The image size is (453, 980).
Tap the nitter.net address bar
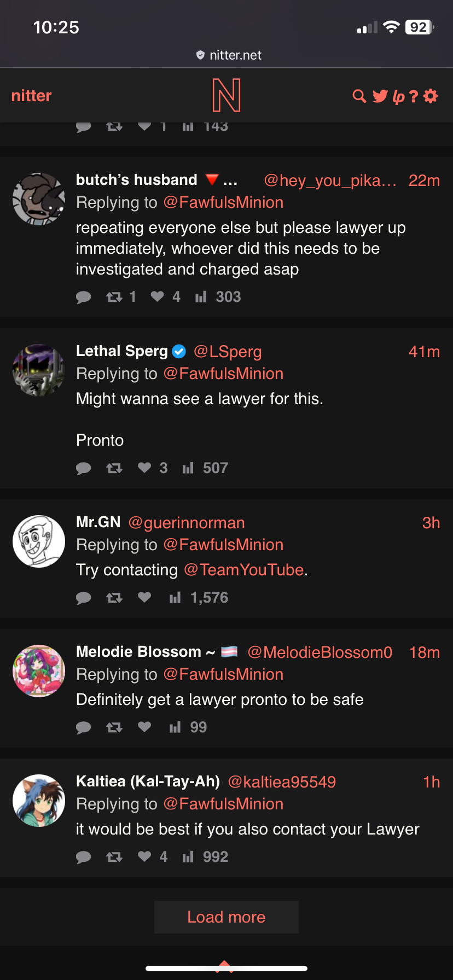tap(229, 55)
